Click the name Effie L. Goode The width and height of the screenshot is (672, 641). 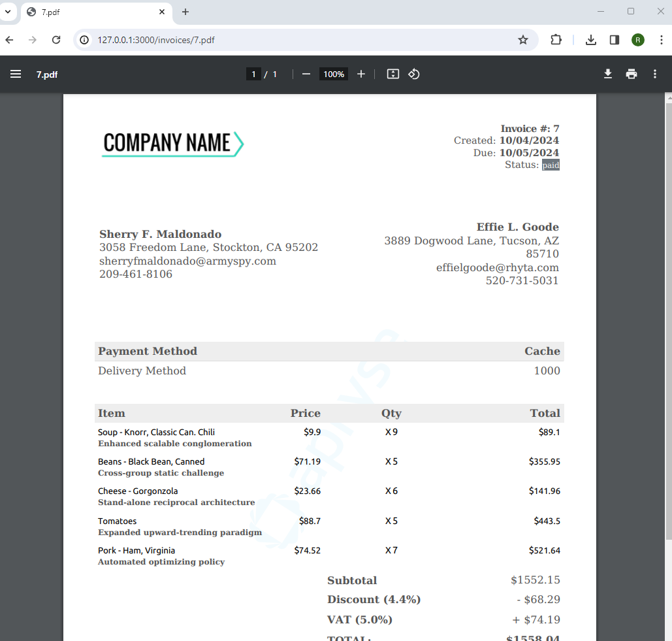click(518, 227)
